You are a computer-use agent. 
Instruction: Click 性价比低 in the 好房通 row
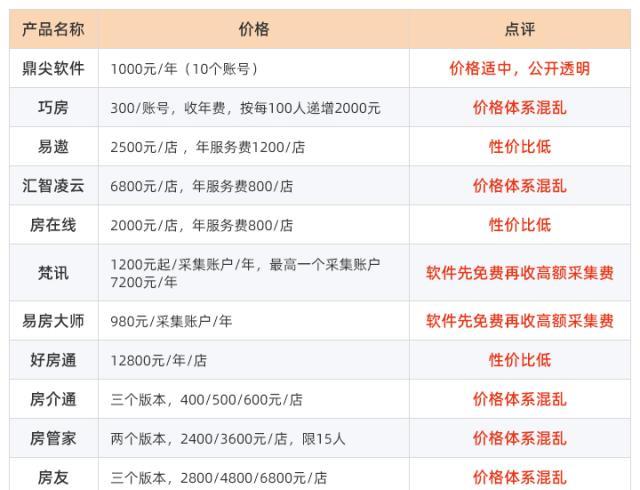point(520,360)
